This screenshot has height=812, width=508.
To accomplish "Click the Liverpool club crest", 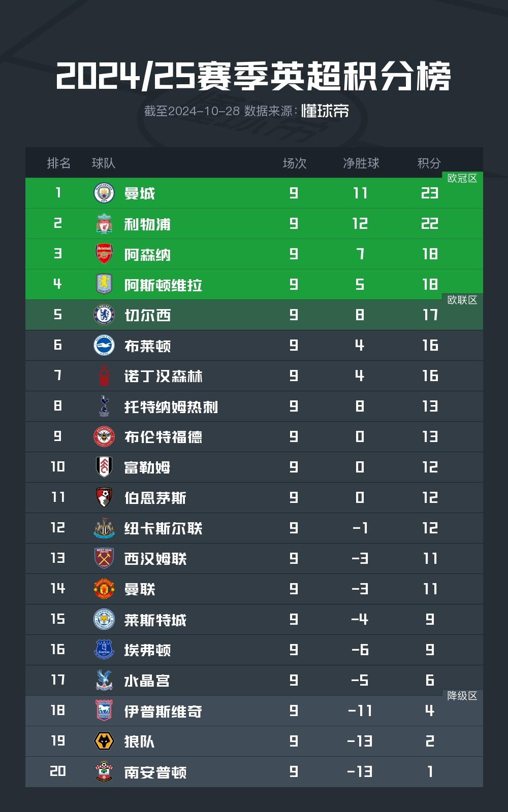I will pyautogui.click(x=104, y=224).
